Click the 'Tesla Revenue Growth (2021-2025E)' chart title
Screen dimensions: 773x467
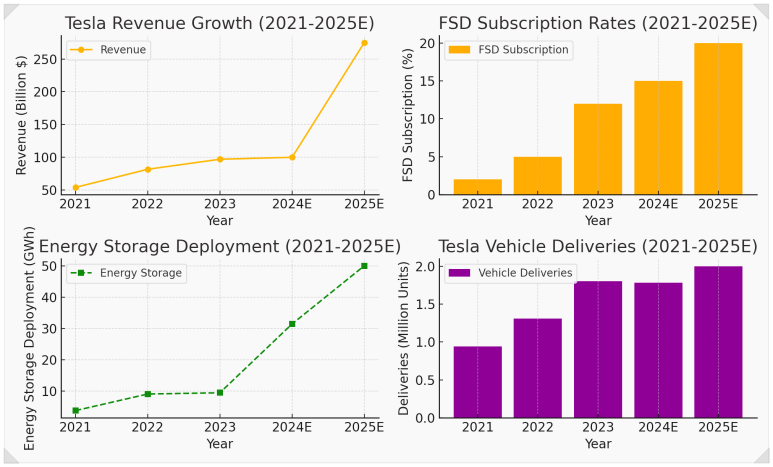click(x=219, y=23)
